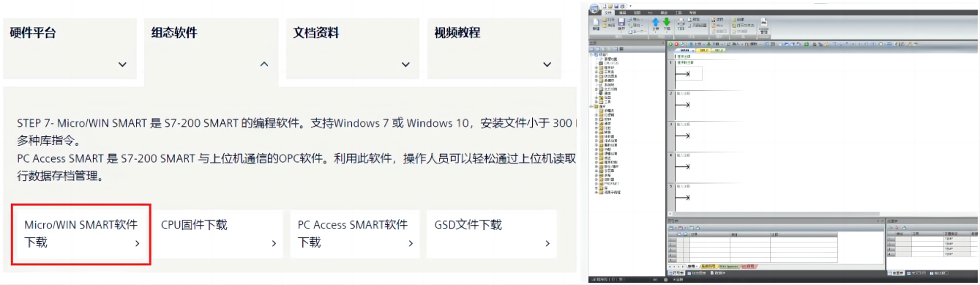Screen dimensions: 980x285
Task: Click the POU protect item in ribbon
Action: (x=717, y=26)
